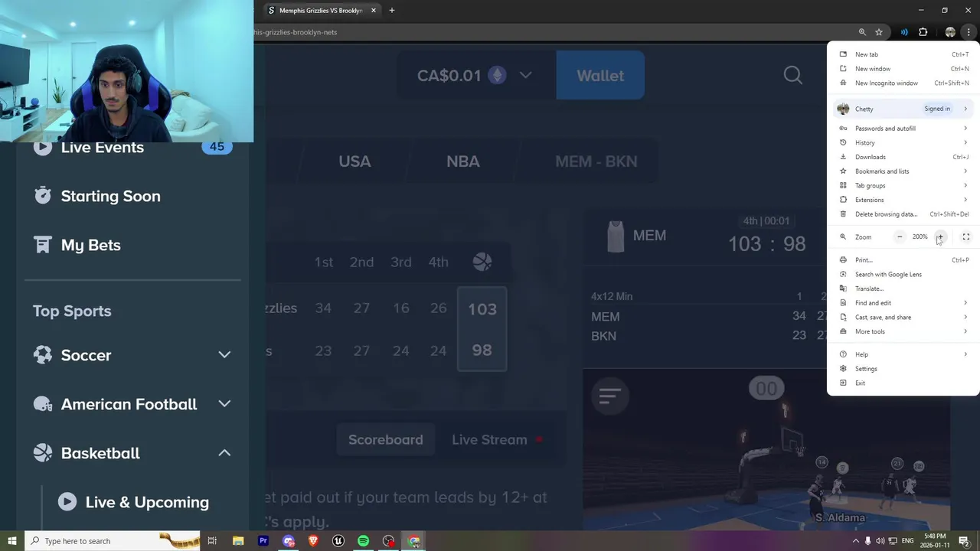Expand the American Football section
This screenshot has width=980, height=551.
click(x=224, y=404)
